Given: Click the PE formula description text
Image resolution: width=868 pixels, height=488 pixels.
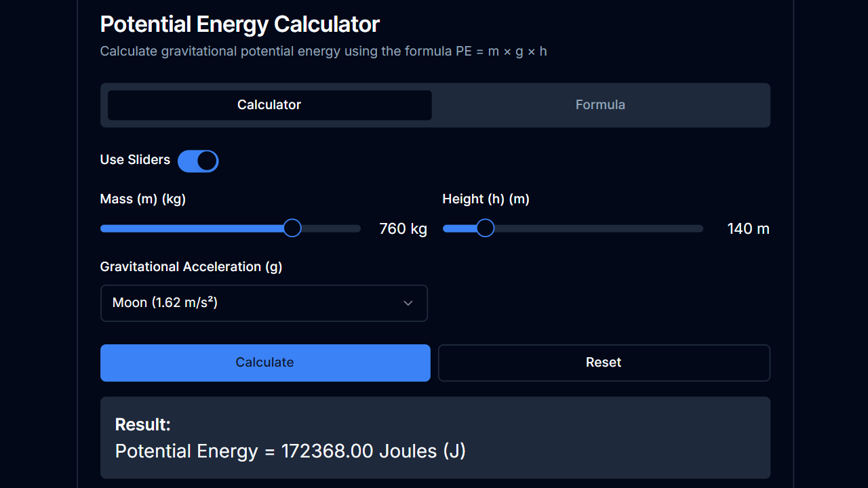Looking at the screenshot, I should pos(323,51).
